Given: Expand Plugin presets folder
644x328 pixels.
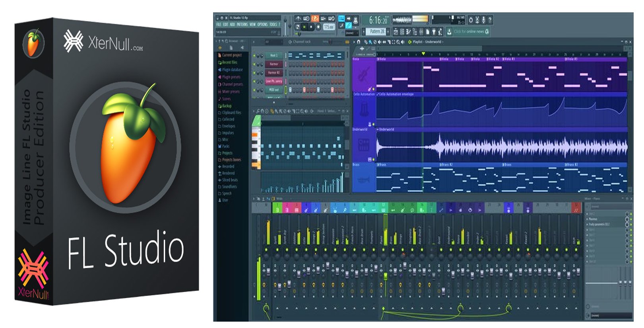Looking at the screenshot, I should tap(230, 77).
